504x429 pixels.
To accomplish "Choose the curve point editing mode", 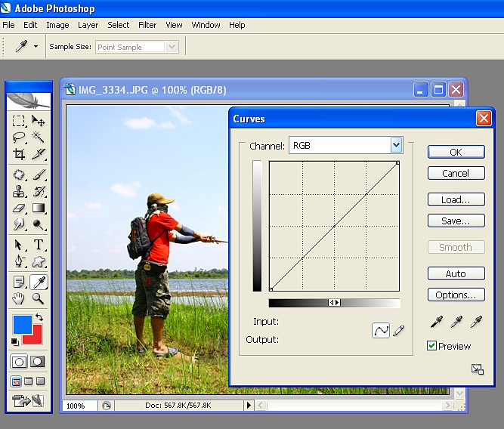I will point(381,330).
